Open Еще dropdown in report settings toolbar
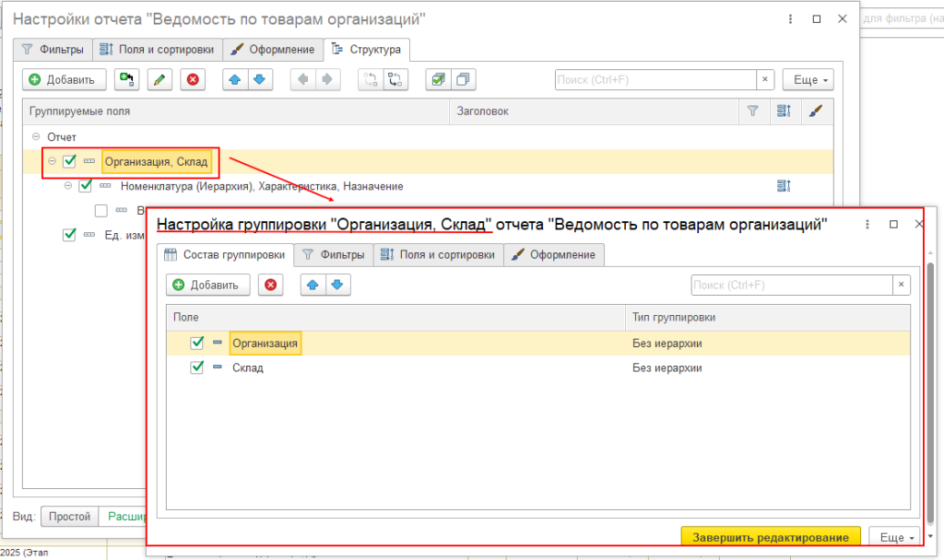 [807, 80]
